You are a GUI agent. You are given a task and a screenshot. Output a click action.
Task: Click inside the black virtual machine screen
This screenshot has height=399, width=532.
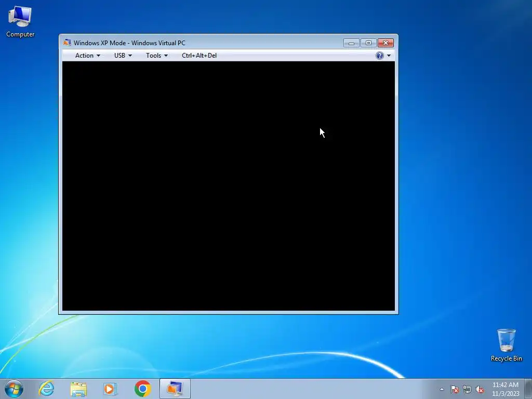229,186
